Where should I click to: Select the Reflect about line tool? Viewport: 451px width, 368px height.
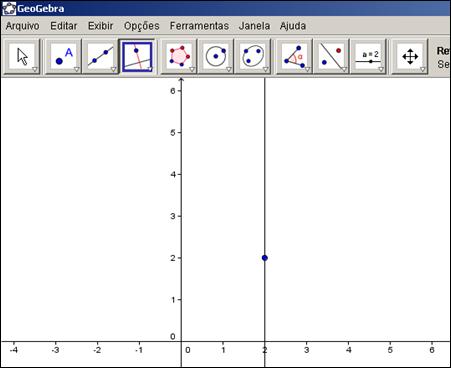[x=331, y=57]
